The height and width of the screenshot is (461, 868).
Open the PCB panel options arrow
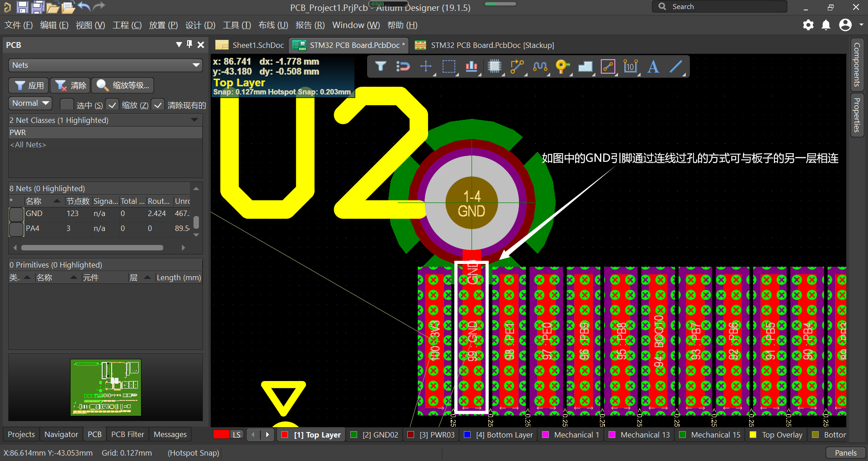179,44
